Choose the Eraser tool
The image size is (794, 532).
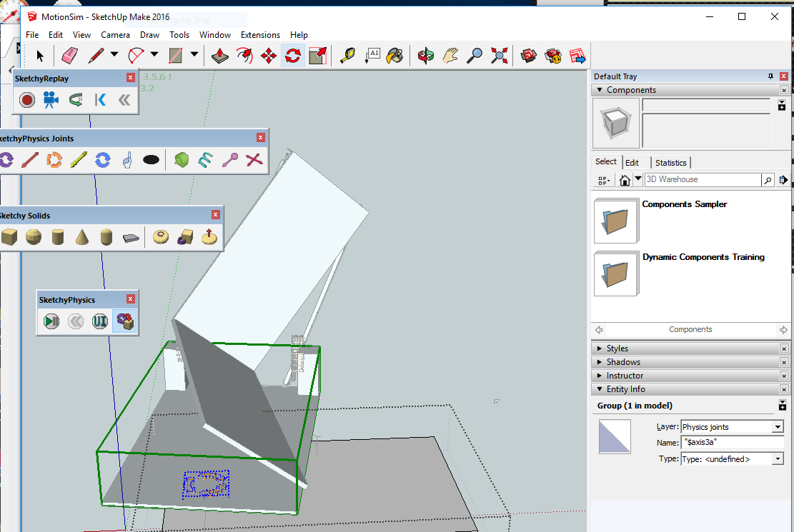tap(69, 56)
